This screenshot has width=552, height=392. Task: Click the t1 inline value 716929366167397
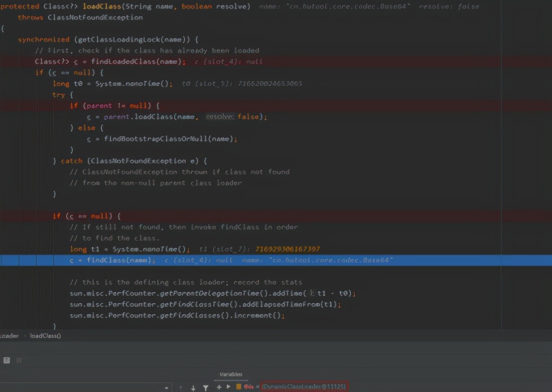pos(287,249)
